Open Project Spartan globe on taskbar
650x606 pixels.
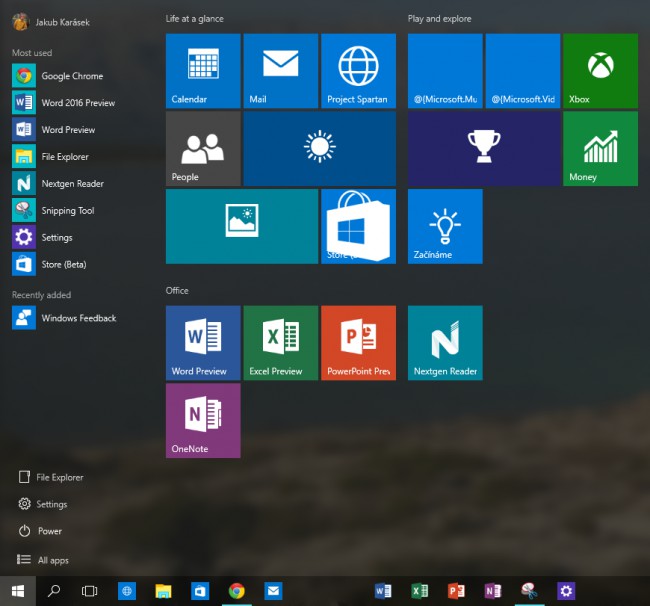pyautogui.click(x=127, y=591)
